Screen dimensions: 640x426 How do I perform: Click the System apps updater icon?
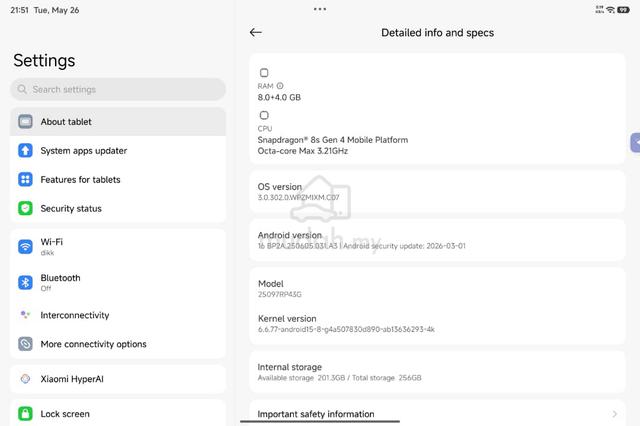point(25,151)
